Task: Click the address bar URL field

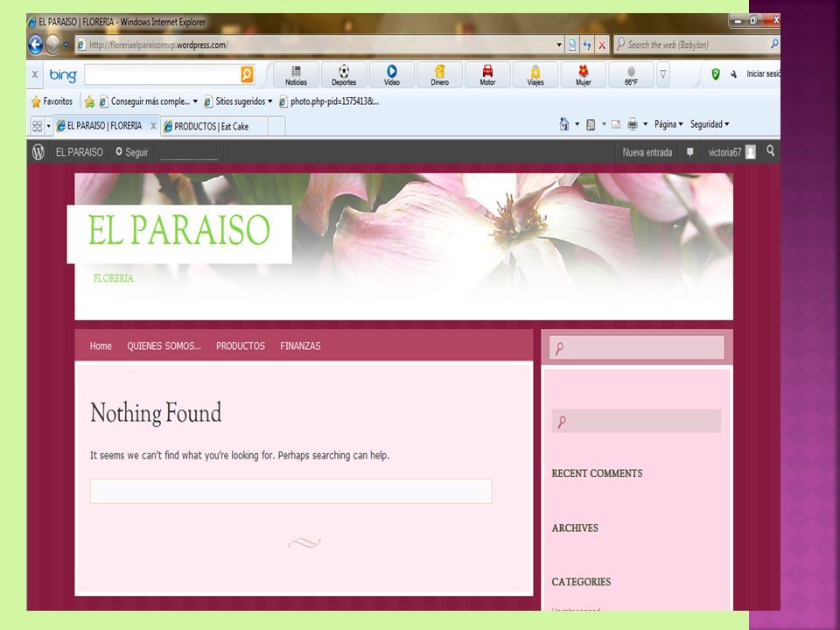Action: (x=316, y=45)
